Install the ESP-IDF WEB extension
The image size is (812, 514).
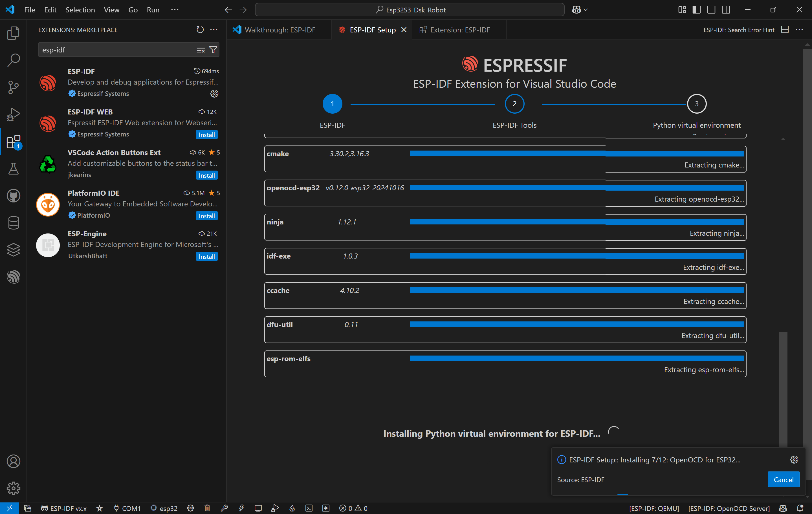[x=207, y=134]
